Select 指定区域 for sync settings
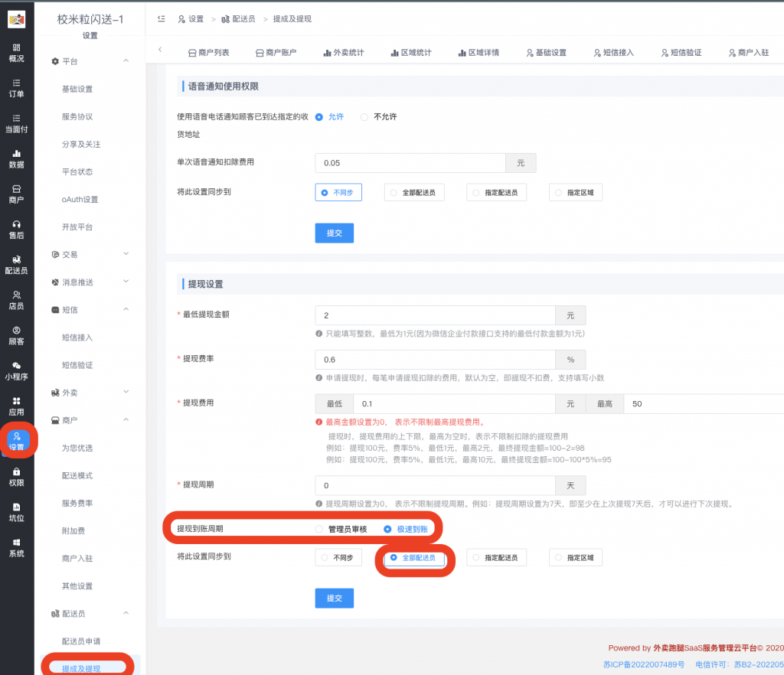 [x=575, y=557]
